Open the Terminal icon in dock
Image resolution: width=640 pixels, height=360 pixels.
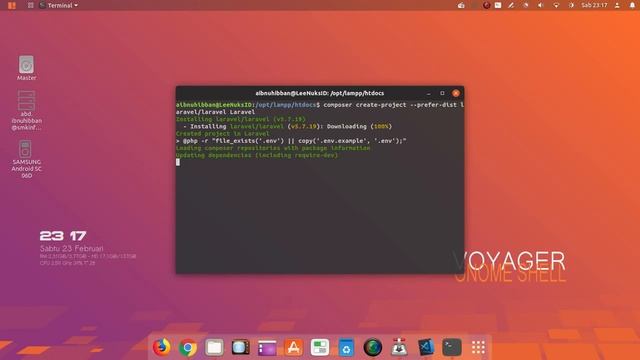[x=452, y=347]
